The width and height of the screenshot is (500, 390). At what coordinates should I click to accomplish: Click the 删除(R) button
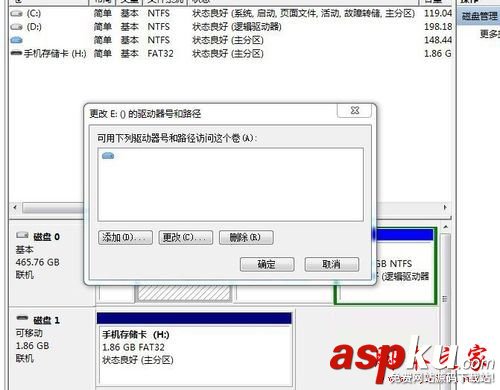coord(246,238)
